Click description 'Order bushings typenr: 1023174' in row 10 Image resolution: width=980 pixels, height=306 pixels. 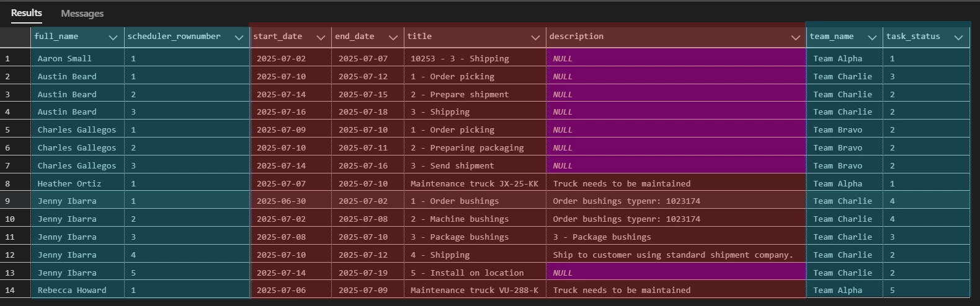(676, 219)
